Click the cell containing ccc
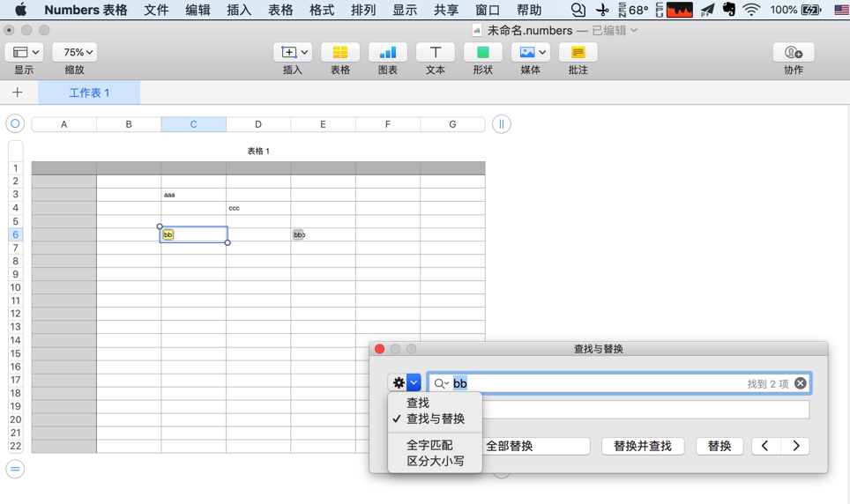Viewport: 850px width, 504px height. coord(258,208)
